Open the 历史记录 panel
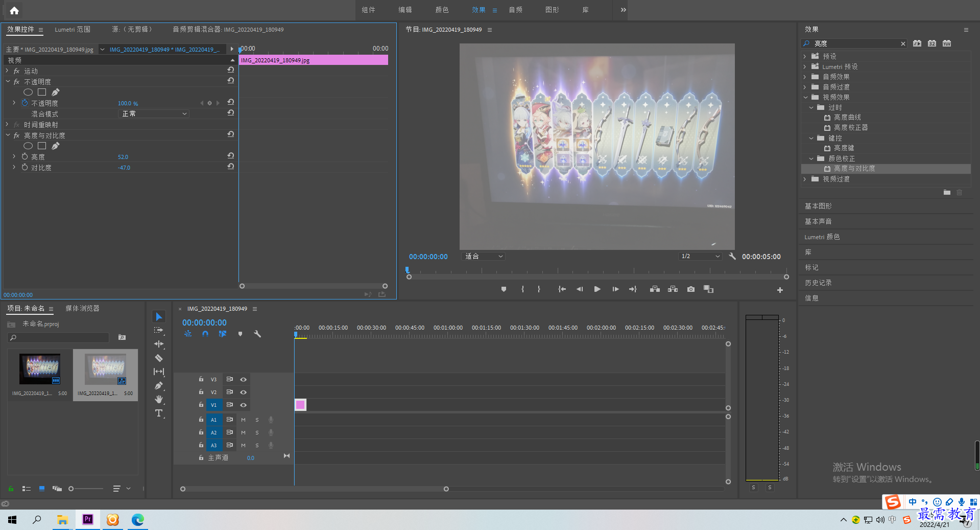 818,283
